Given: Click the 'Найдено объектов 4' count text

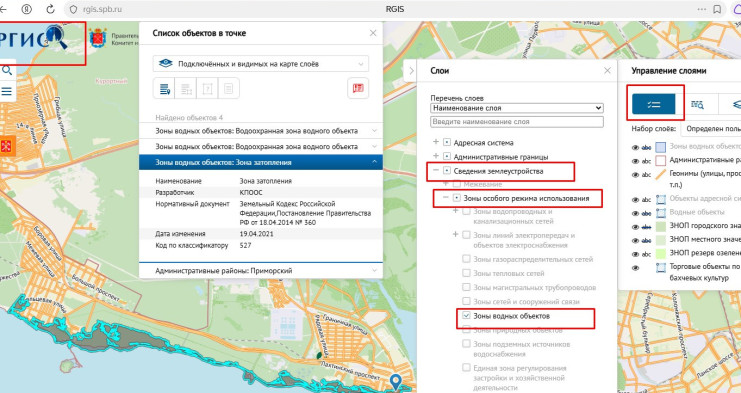Looking at the screenshot, I should 189,118.
